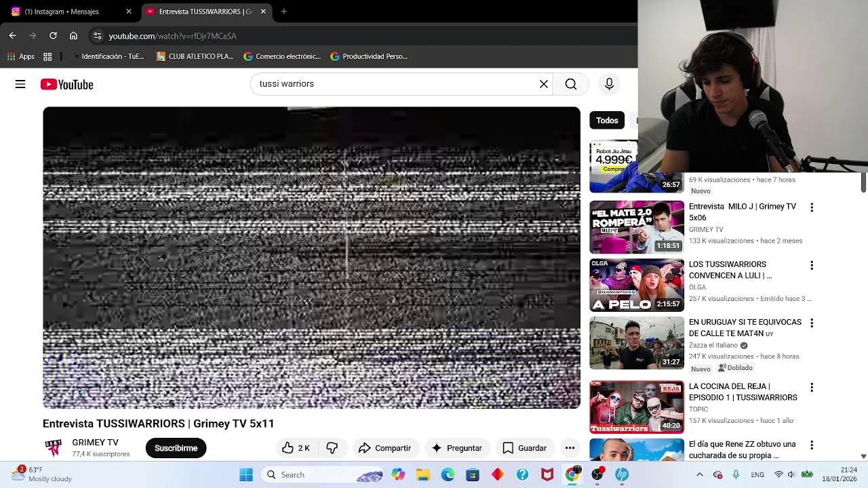This screenshot has height=488, width=868.
Task: Open more actions ellipsis under video
Action: pyautogui.click(x=570, y=448)
